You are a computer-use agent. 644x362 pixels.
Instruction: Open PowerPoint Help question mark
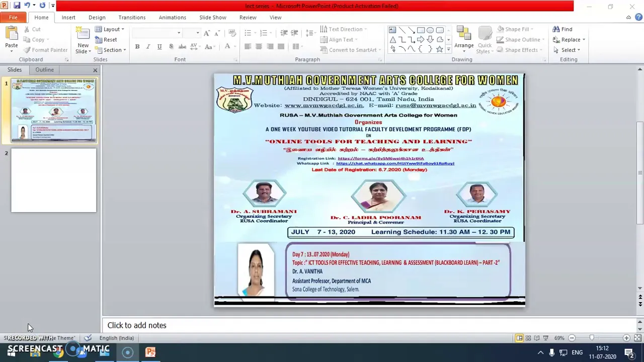637,18
